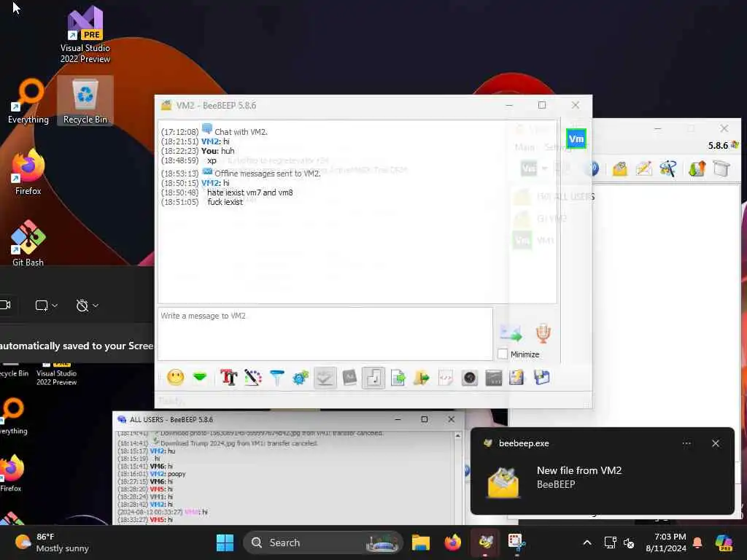Toggle the music-note beep sound button

373,378
